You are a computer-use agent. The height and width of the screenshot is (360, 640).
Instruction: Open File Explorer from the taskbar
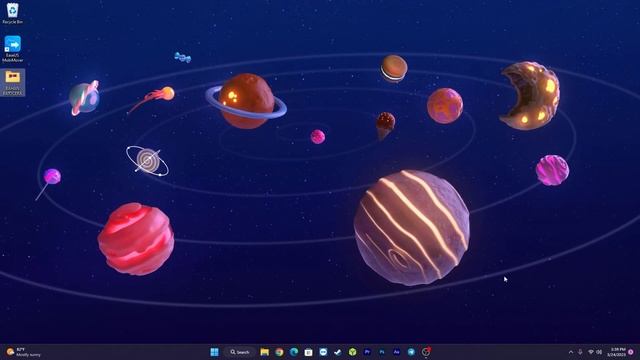click(264, 352)
